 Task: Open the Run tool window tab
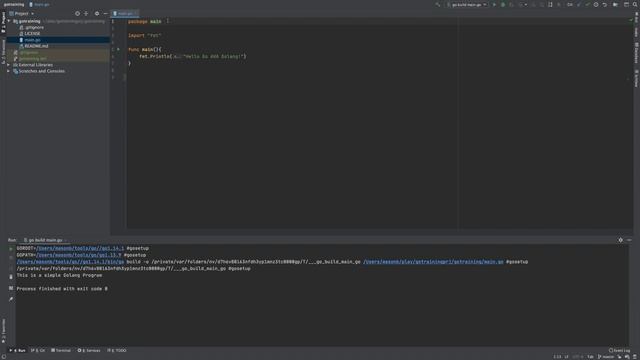(x=18, y=350)
